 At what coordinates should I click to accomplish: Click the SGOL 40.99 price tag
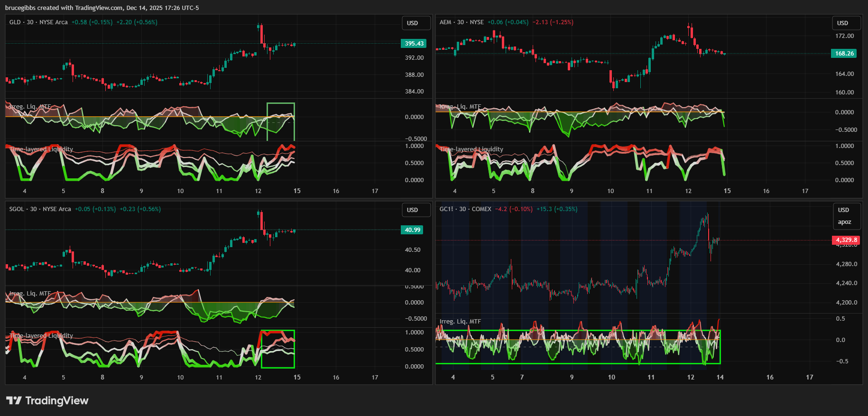(x=412, y=230)
